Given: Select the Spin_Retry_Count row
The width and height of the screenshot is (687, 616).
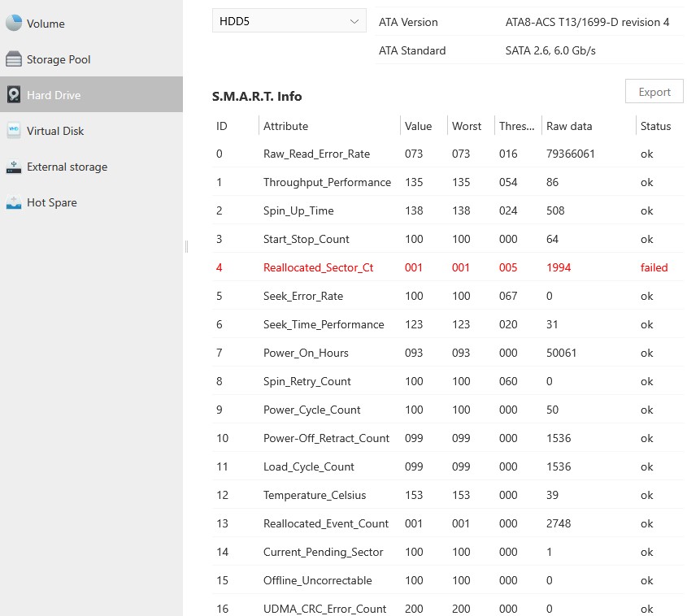Looking at the screenshot, I should pyautogui.click(x=448, y=381).
